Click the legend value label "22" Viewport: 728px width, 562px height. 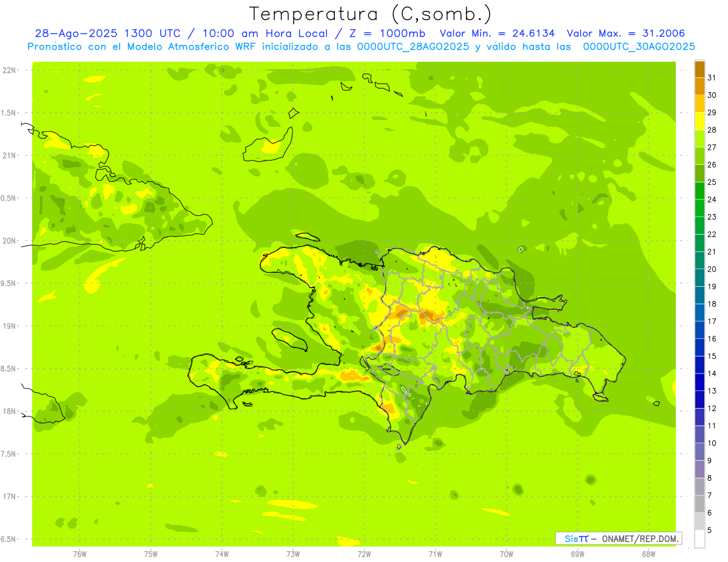coord(712,234)
